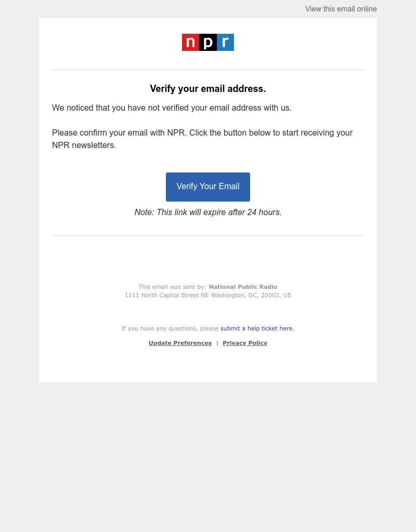416x532 pixels.
Task: Click the "Verify your email address." heading
Action: [208, 89]
